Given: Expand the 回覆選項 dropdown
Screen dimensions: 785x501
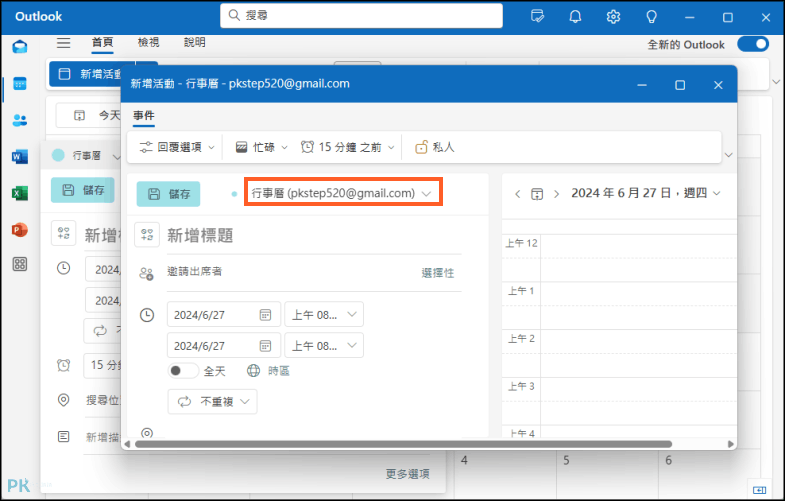Looking at the screenshot, I should [x=177, y=147].
